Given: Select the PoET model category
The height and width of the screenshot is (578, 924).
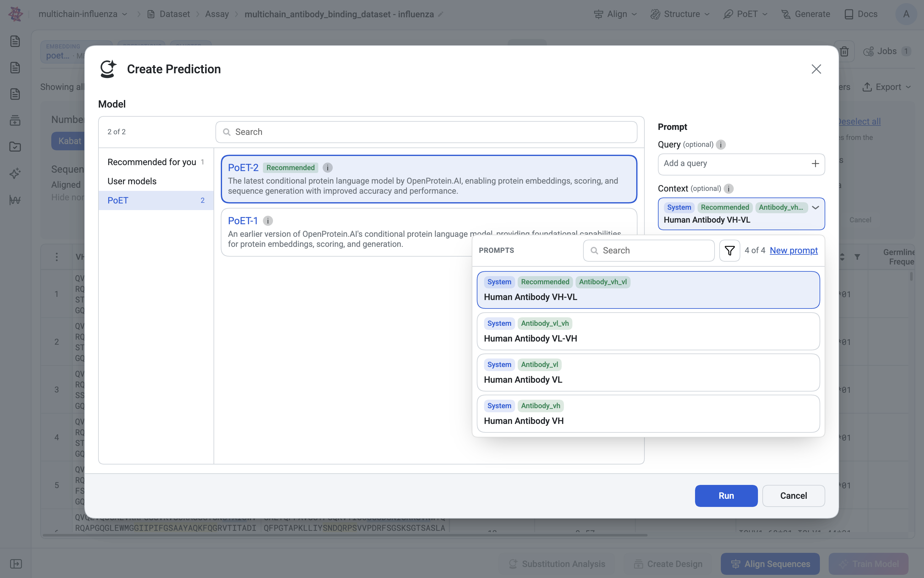Looking at the screenshot, I should [x=156, y=200].
